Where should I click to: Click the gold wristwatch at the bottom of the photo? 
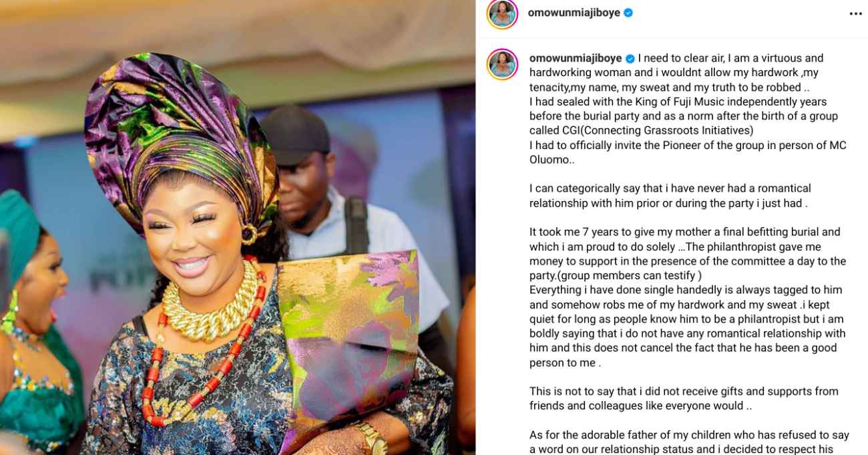point(371,438)
